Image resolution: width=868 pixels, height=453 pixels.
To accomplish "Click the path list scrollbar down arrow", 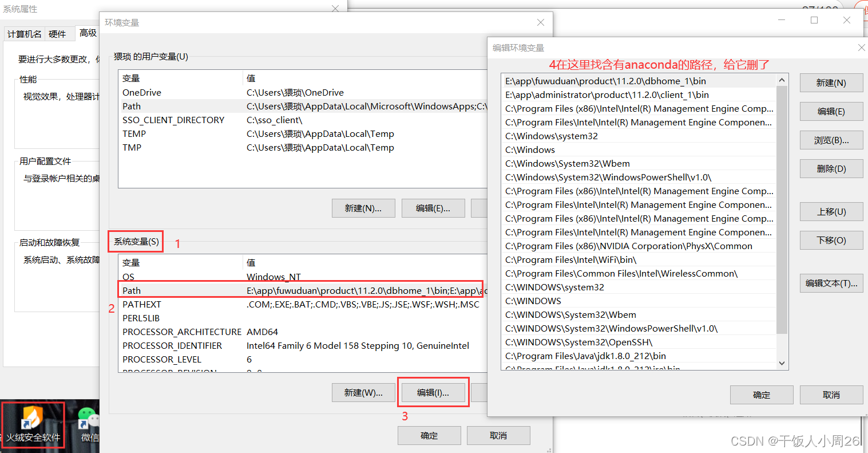I will click(x=782, y=364).
